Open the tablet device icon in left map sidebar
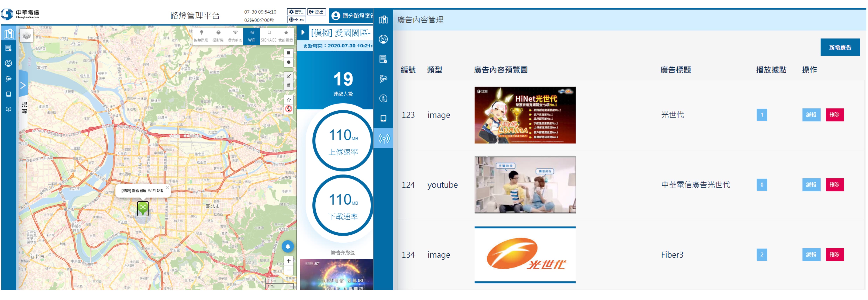The height and width of the screenshot is (300, 868). [x=8, y=94]
